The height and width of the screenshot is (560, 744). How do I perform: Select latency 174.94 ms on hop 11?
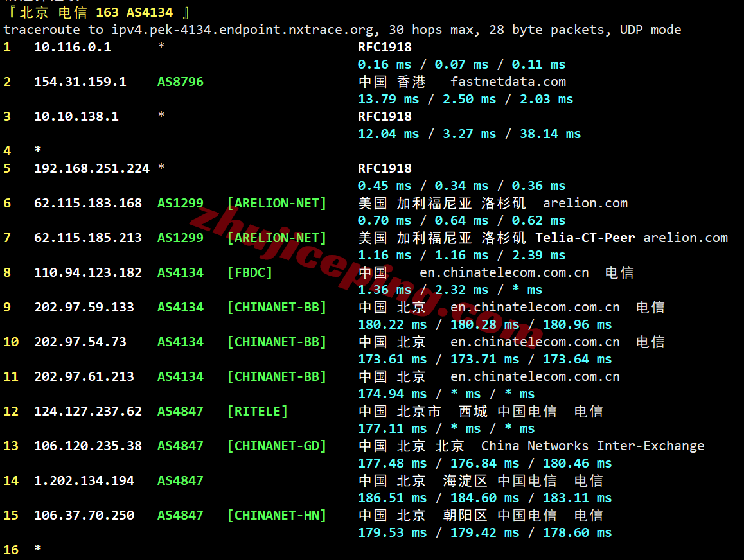[x=393, y=394]
